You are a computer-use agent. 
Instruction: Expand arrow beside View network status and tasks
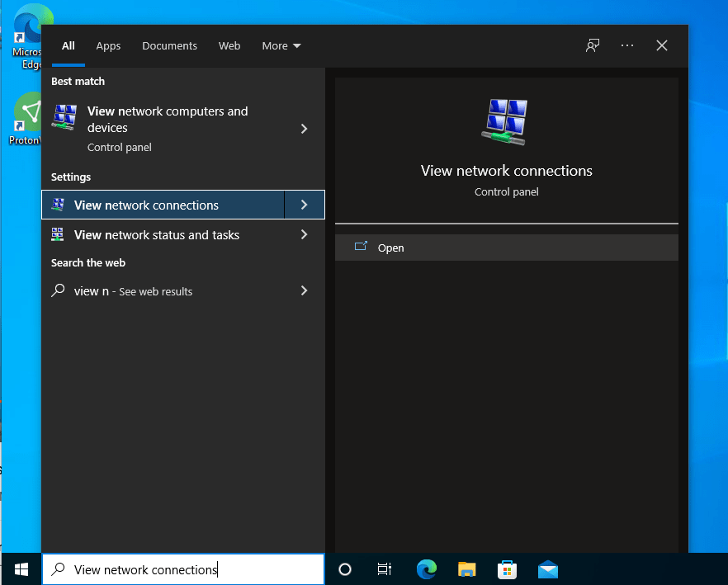(x=304, y=234)
